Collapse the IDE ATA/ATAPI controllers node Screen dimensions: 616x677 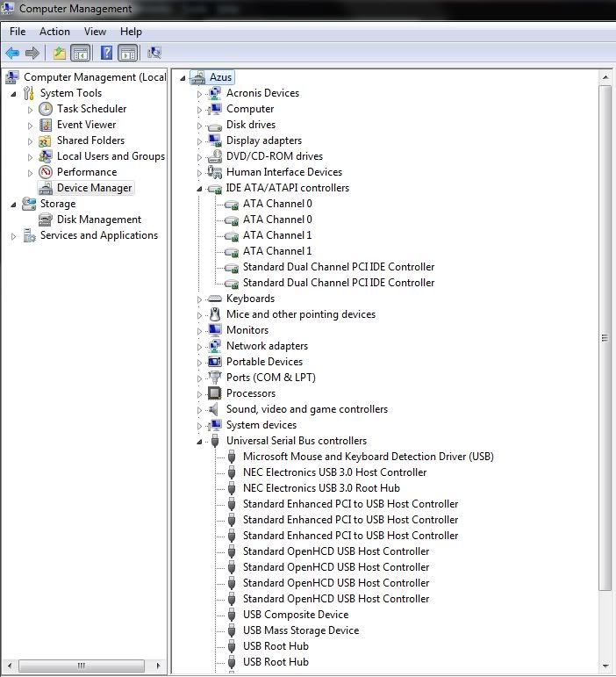click(199, 189)
